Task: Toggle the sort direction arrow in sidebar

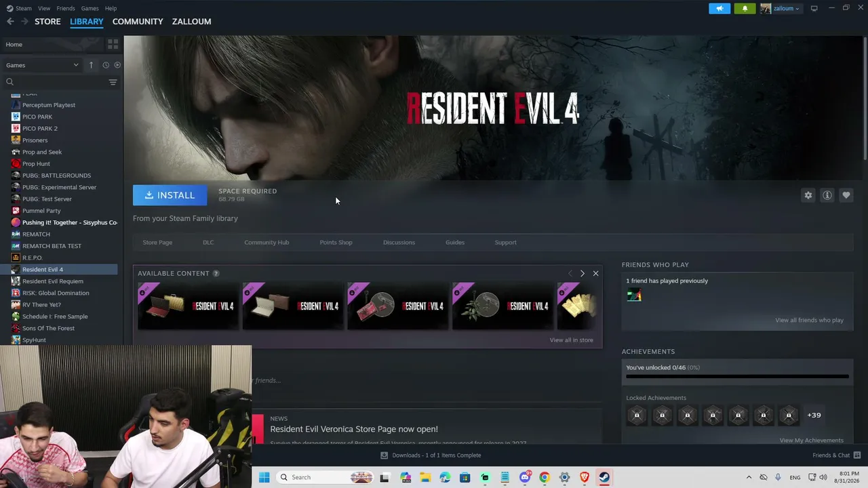Action: point(91,65)
